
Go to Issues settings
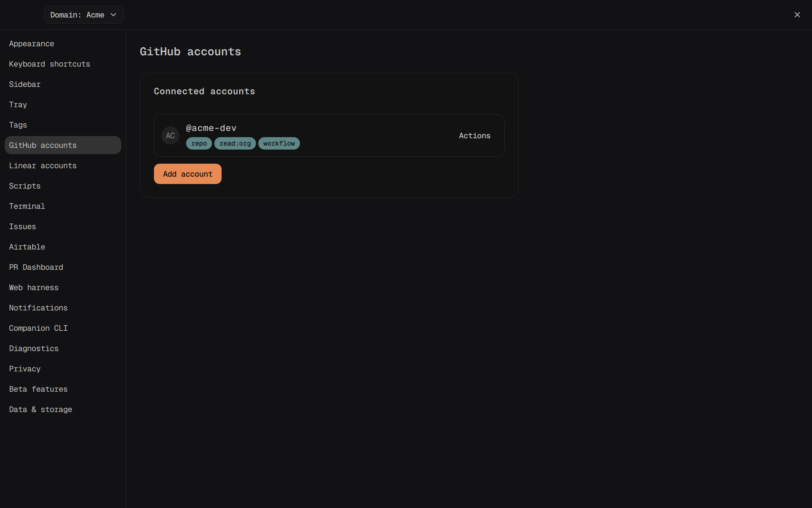click(63, 226)
